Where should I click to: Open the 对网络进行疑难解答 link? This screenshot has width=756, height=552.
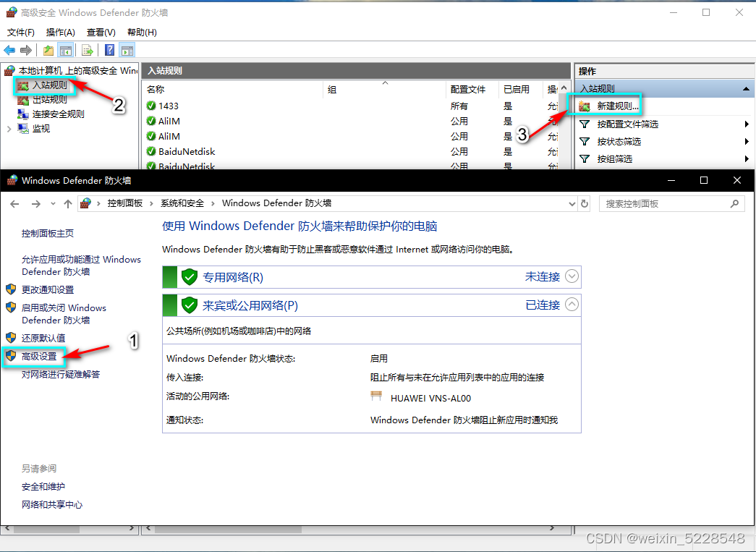tap(61, 374)
